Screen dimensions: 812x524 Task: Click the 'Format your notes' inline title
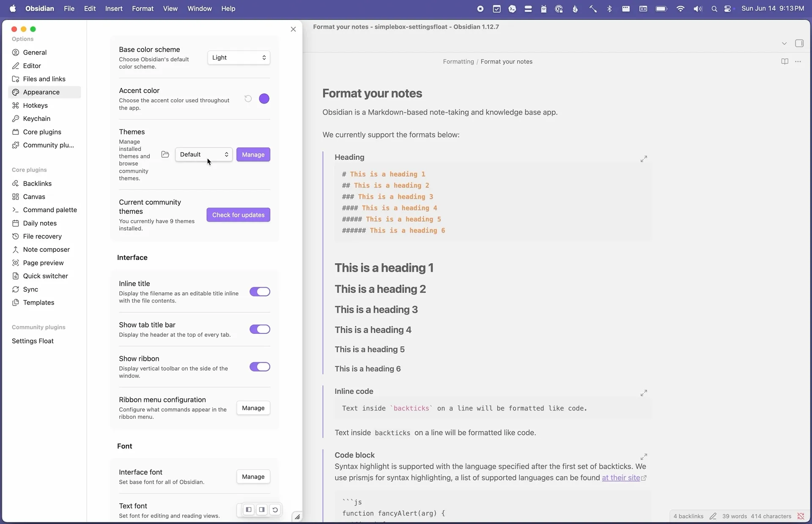pos(372,93)
